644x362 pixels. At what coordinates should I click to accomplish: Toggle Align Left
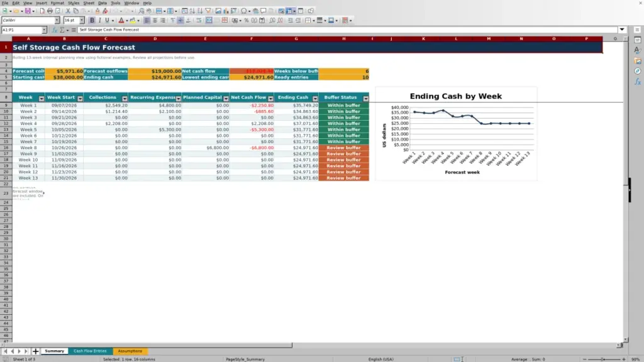tap(147, 21)
